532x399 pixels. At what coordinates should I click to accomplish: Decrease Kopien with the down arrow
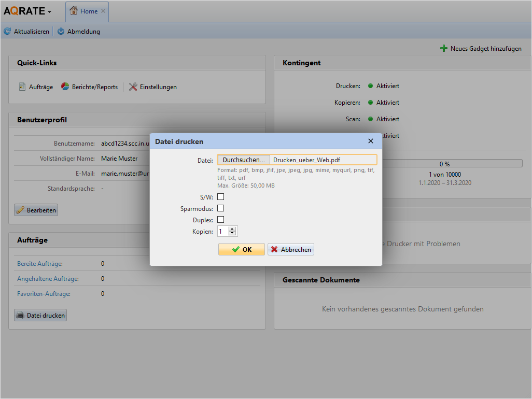coord(232,234)
